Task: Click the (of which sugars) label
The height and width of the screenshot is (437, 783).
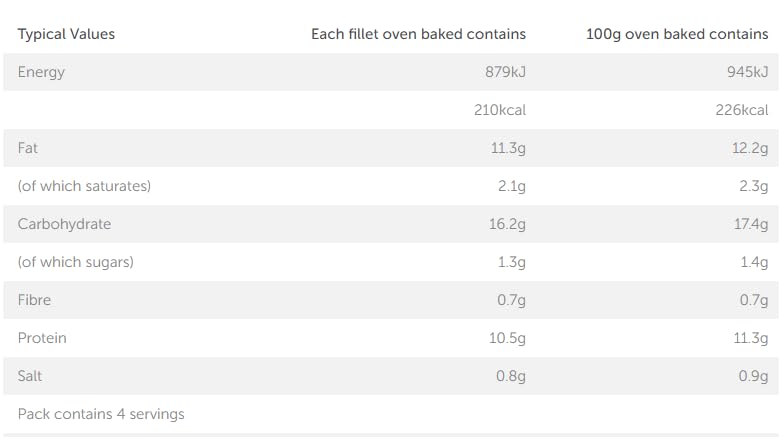Action: [x=75, y=262]
